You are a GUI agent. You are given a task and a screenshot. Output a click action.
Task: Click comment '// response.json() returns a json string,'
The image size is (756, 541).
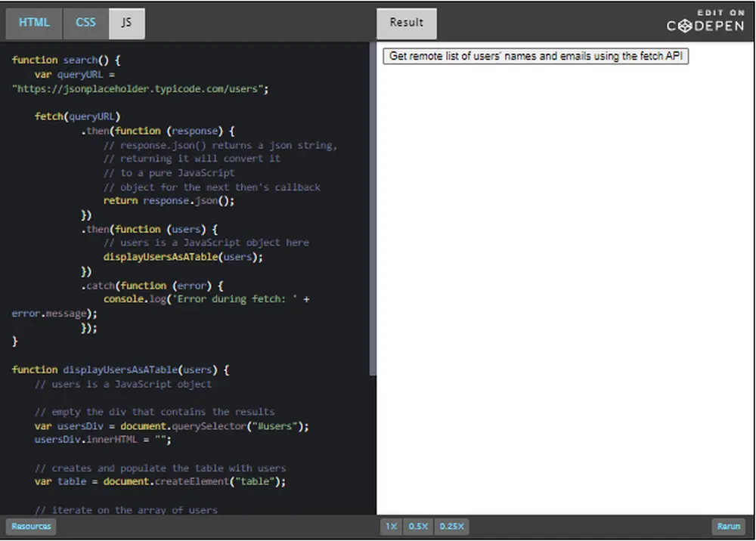point(220,145)
